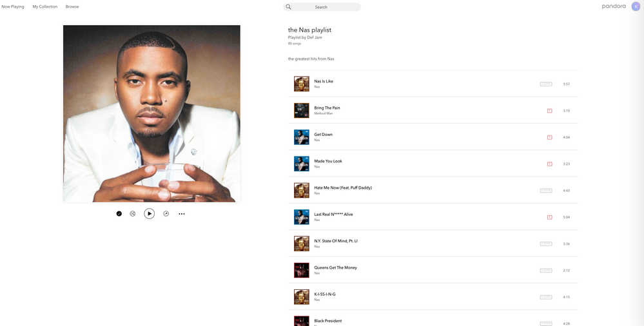
Task: Open the three-dot more options menu
Action: click(x=182, y=214)
